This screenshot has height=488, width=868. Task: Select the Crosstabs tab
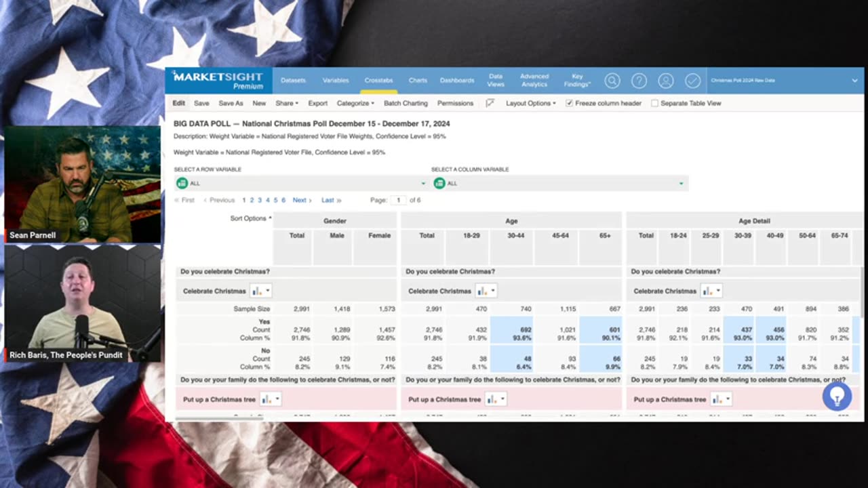[x=378, y=81]
